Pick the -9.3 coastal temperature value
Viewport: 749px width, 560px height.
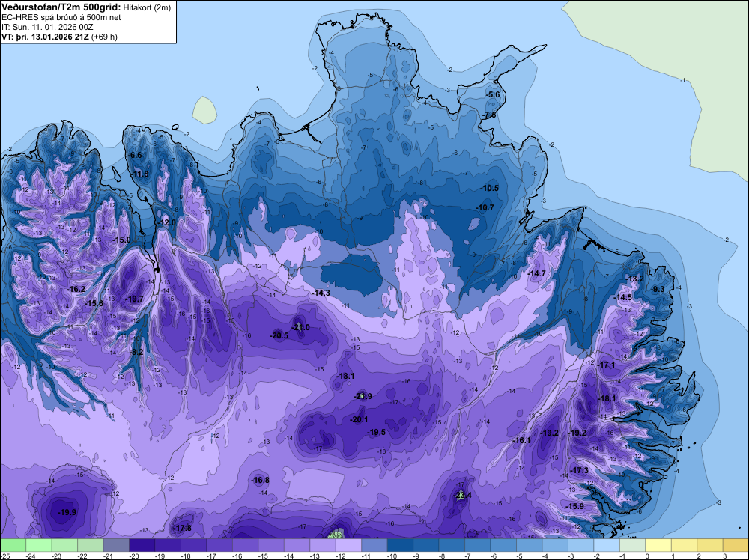click(658, 289)
